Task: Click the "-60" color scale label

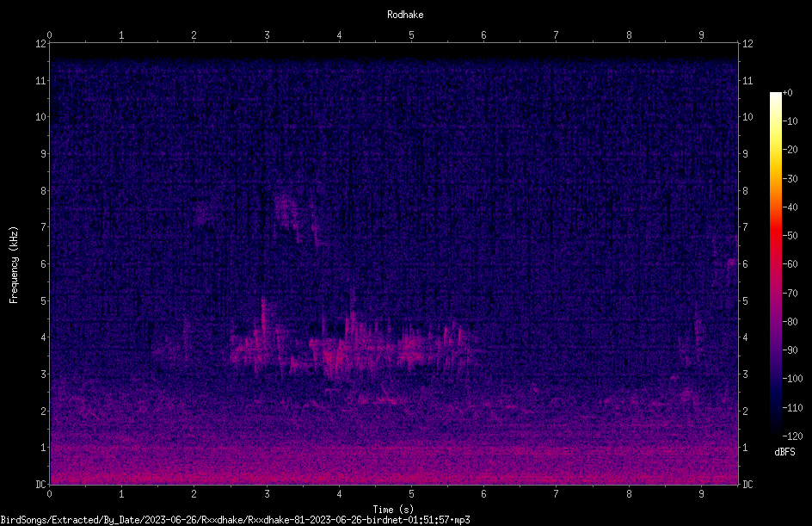Action: pyautogui.click(x=790, y=264)
